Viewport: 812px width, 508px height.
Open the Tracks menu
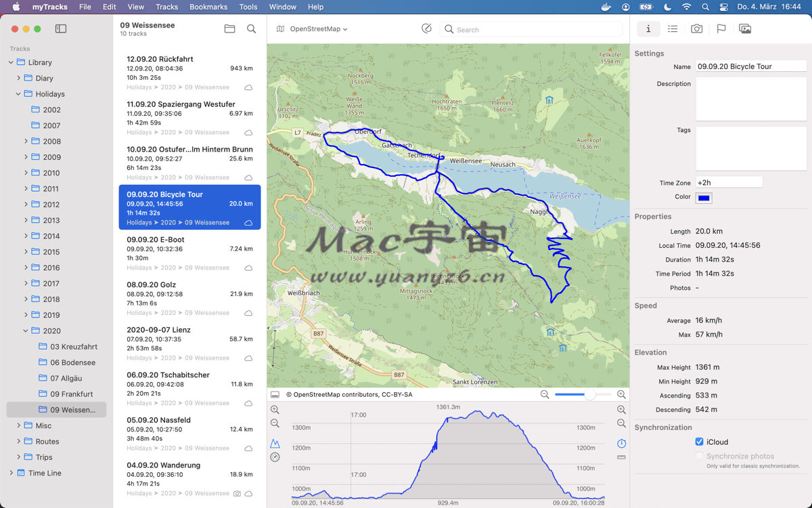pos(166,7)
